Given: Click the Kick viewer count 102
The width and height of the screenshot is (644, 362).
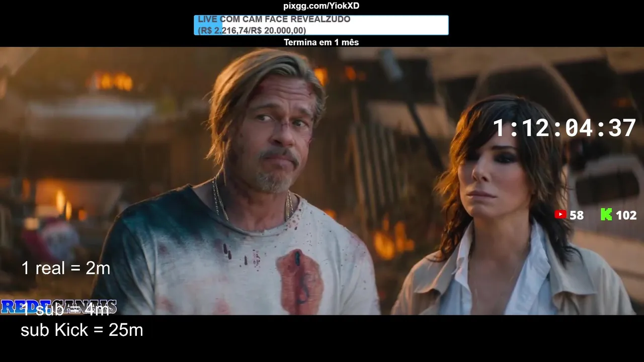Looking at the screenshot, I should (x=626, y=215).
